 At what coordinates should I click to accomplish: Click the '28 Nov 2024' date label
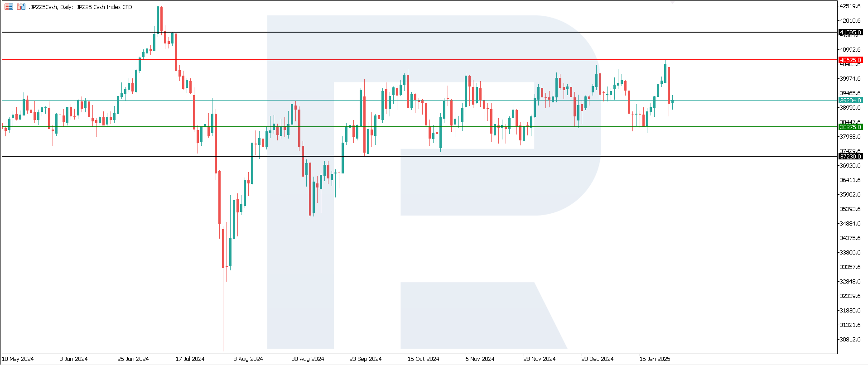[540, 359]
